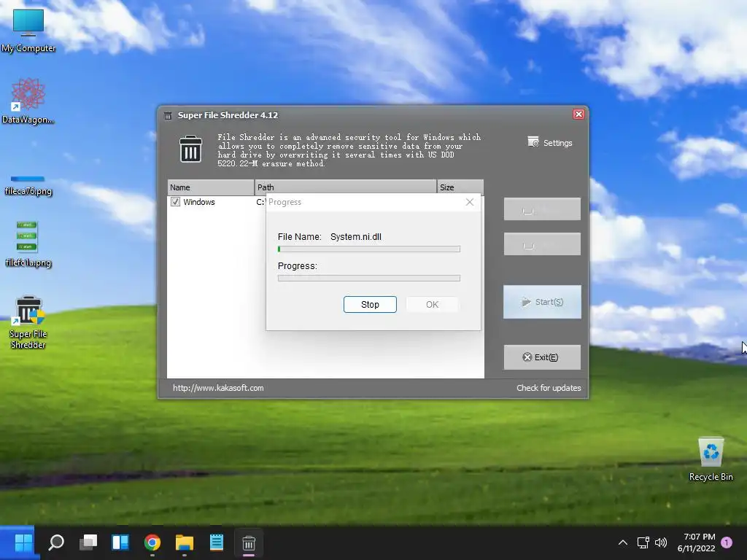Select fileca76.png on the desktop
This screenshot has height=560, width=747.
(x=28, y=186)
